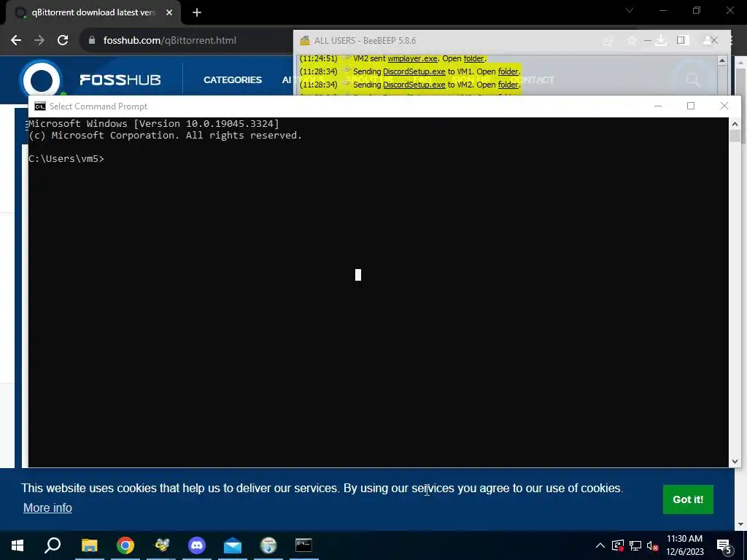
Task: Reload the fosshub page
Action: click(x=63, y=40)
